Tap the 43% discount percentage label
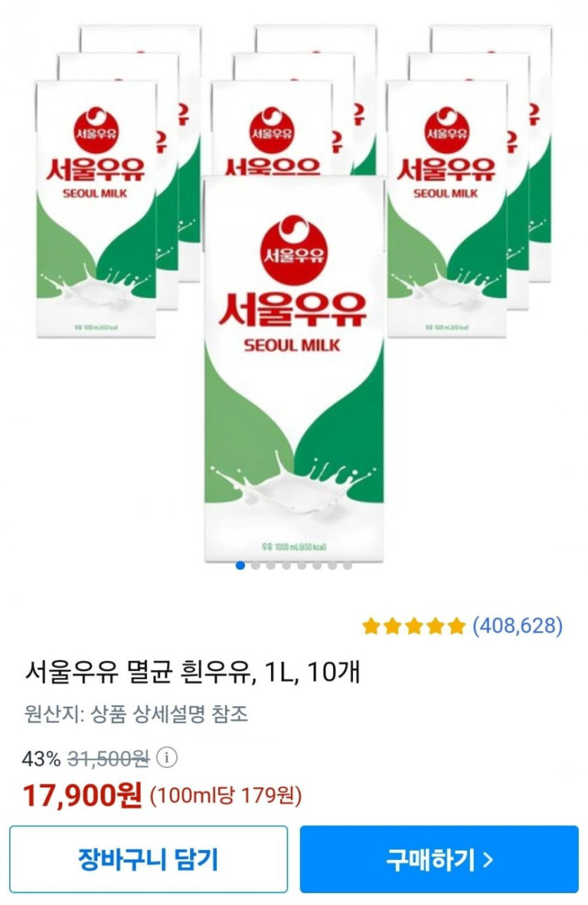This screenshot has width=588, height=905. coord(42,759)
